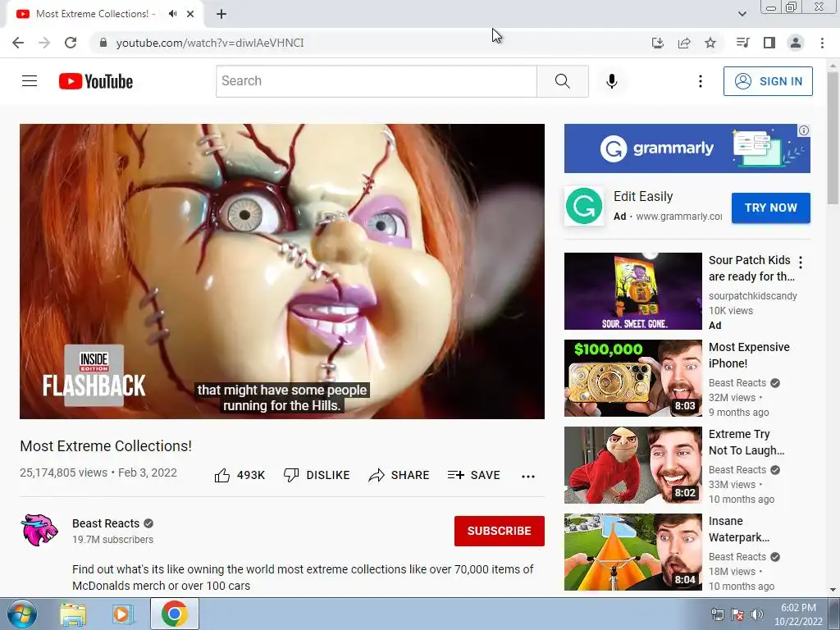Click the Insane Waterpark title text
The height and width of the screenshot is (630, 840).
point(739,529)
